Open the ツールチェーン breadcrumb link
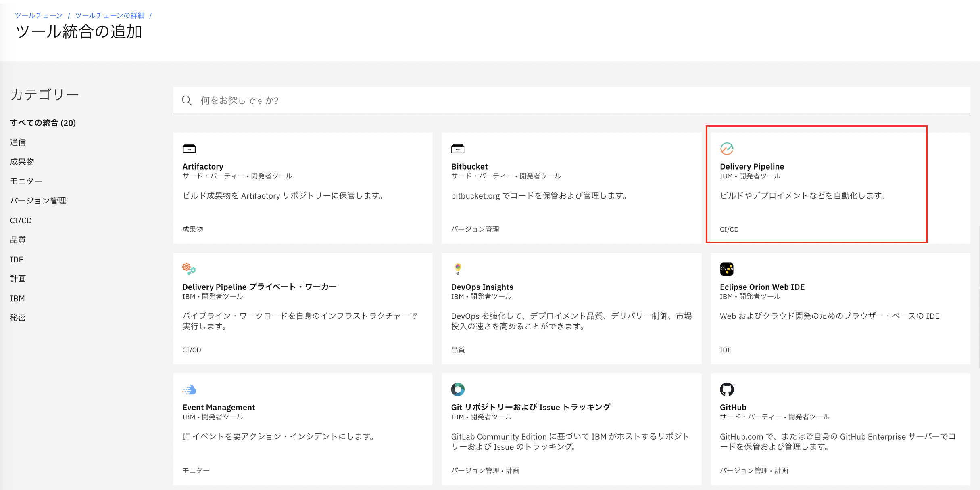 (x=39, y=15)
